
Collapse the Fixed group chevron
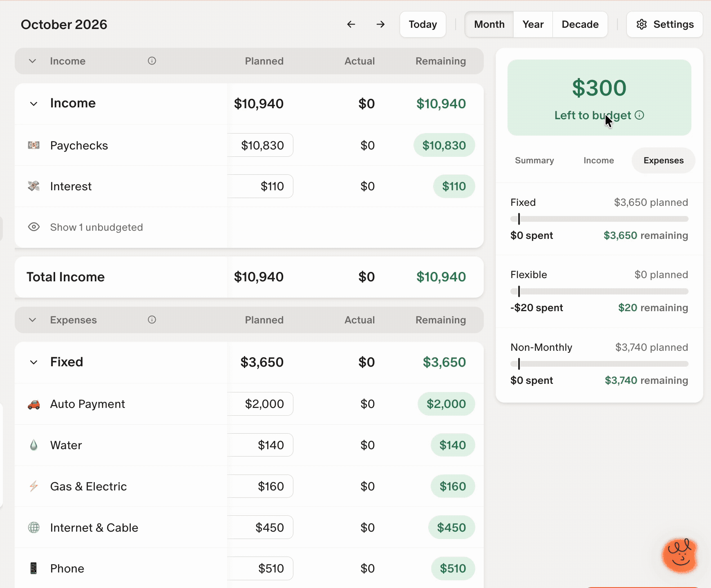click(34, 362)
